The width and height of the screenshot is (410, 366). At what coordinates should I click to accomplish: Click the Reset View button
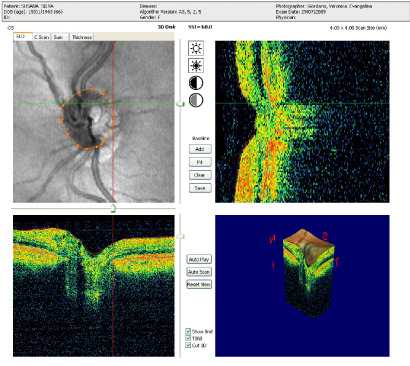click(199, 285)
